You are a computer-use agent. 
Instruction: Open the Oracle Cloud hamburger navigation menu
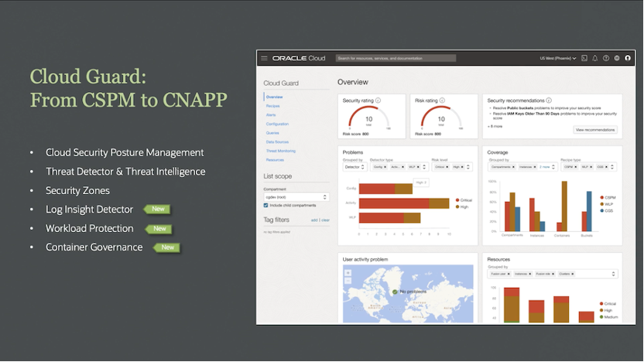264,58
